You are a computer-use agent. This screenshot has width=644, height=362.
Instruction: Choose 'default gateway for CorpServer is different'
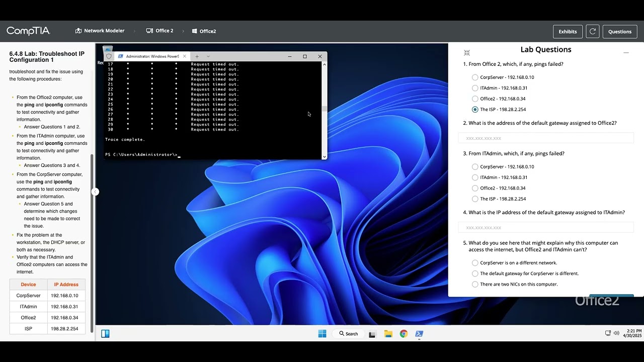[475, 274]
